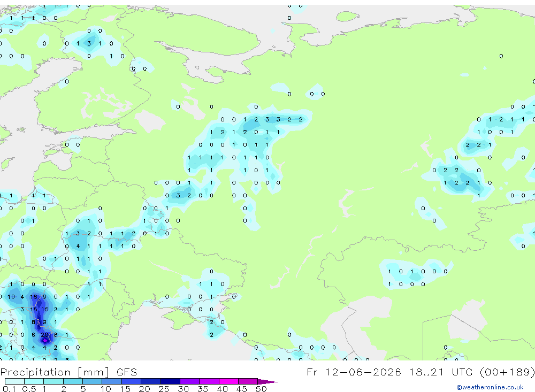
Task: Select the 0.1–0.5 mm legend swatch
Action: pos(14,381)
